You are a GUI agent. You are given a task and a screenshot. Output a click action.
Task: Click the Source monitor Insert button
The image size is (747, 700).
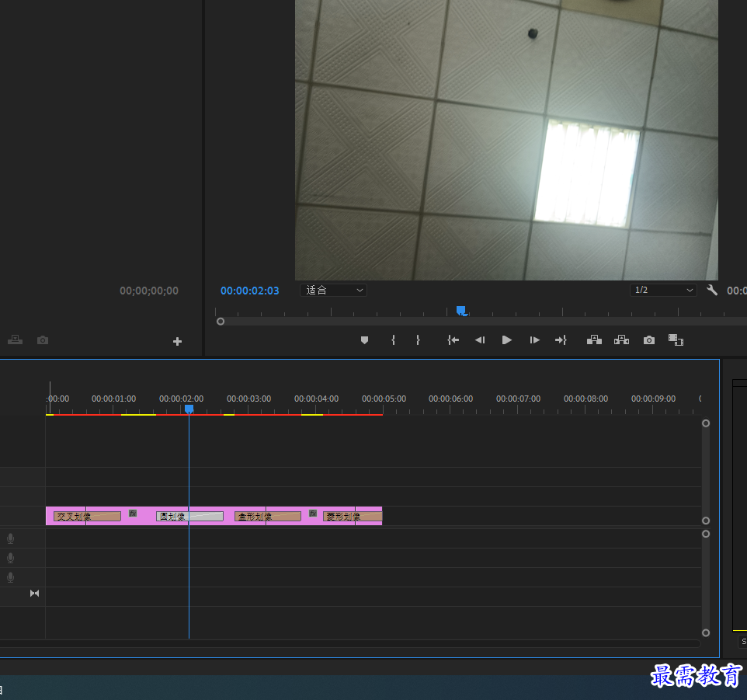16,340
